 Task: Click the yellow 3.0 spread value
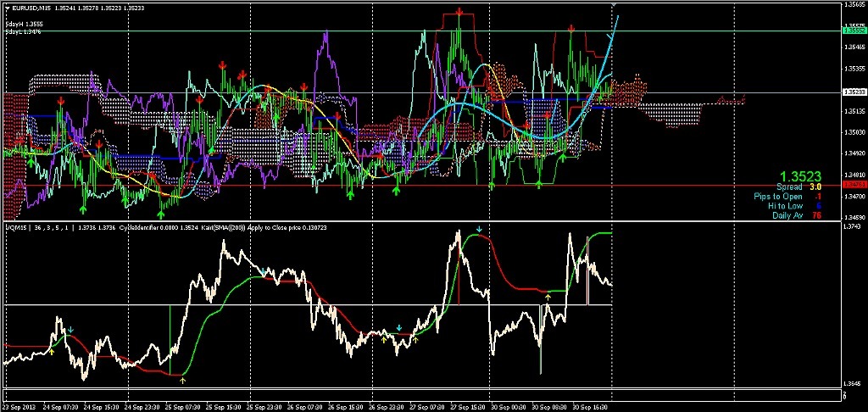tap(815, 187)
